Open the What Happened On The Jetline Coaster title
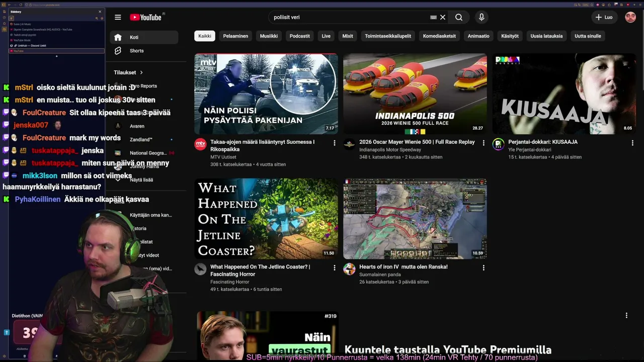The image size is (644, 362). pyautogui.click(x=260, y=270)
